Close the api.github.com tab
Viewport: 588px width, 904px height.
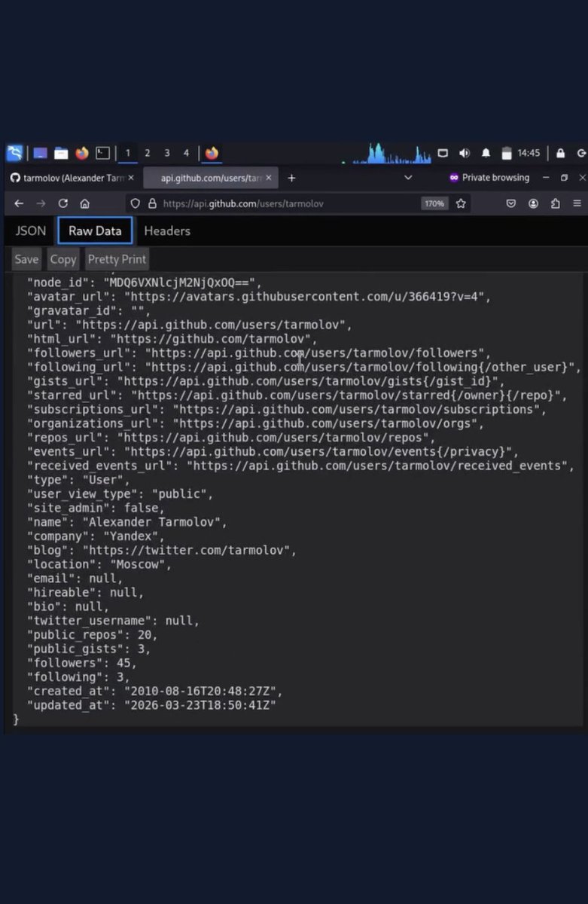point(268,178)
